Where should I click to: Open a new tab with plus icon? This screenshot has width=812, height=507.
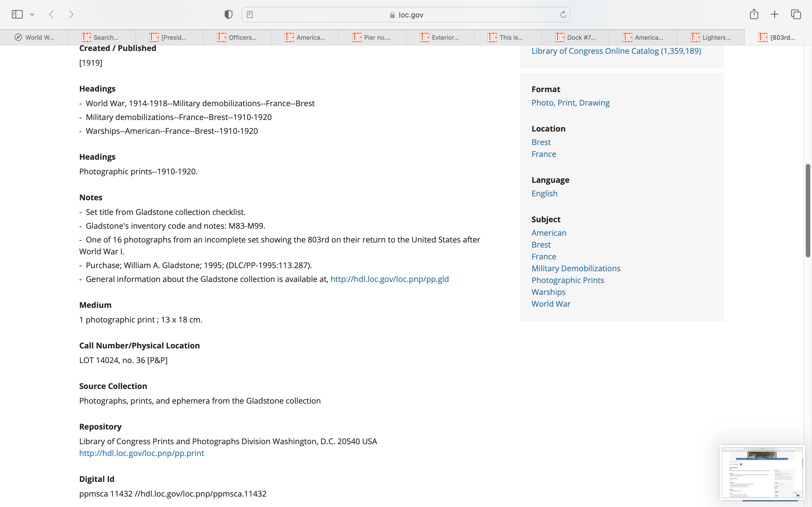[x=775, y=14]
